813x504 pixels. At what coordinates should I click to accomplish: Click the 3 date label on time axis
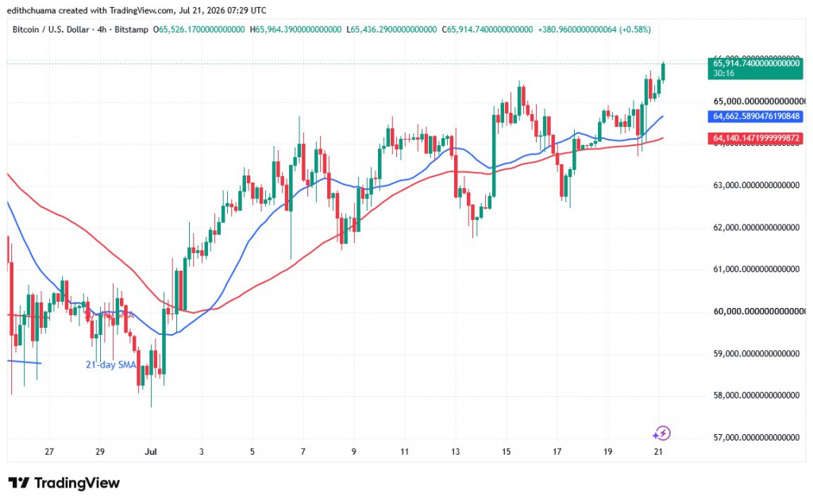tap(202, 452)
